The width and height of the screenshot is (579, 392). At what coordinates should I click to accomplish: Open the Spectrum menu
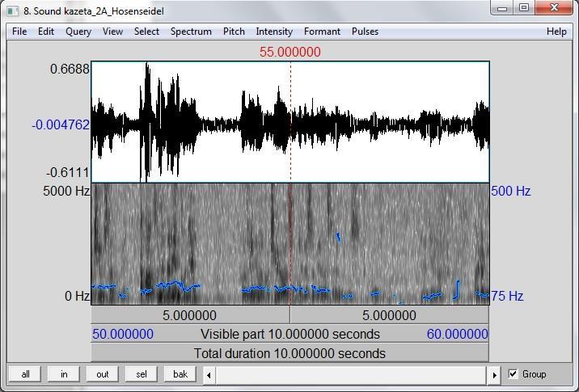(x=191, y=32)
